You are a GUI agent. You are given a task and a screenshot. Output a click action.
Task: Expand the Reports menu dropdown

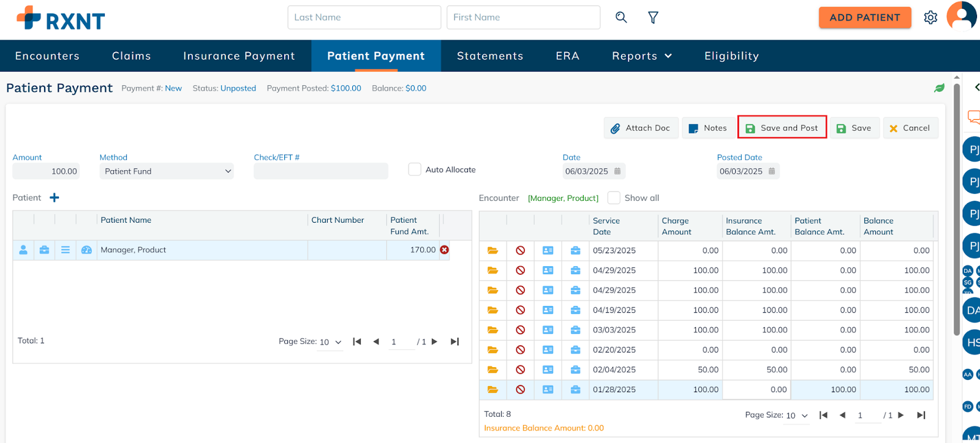pos(641,56)
